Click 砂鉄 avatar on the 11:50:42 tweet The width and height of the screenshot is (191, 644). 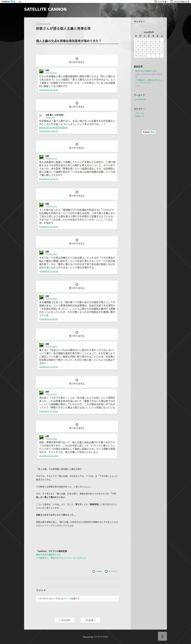click(42, 205)
